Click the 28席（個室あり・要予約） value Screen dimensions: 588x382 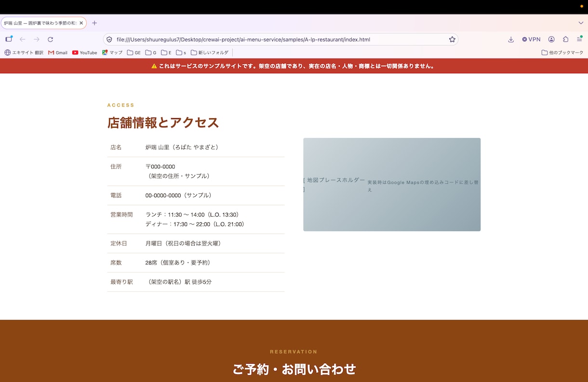[x=178, y=263]
